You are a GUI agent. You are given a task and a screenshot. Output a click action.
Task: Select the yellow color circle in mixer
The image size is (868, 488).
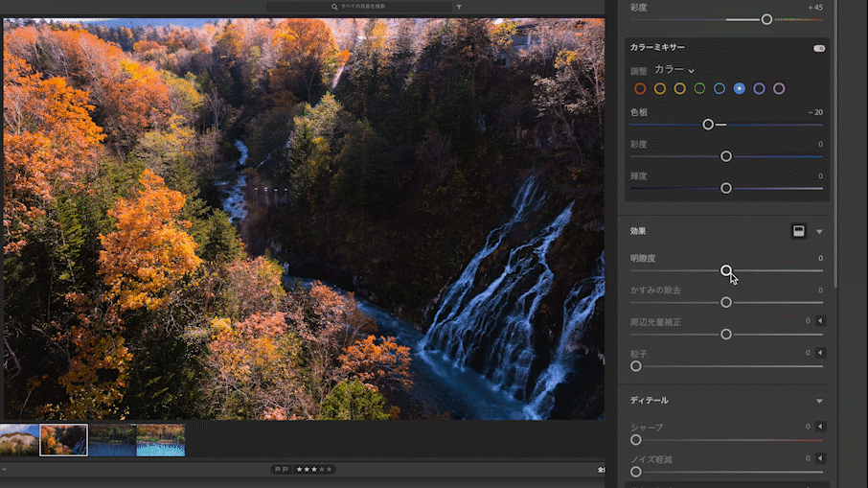680,88
